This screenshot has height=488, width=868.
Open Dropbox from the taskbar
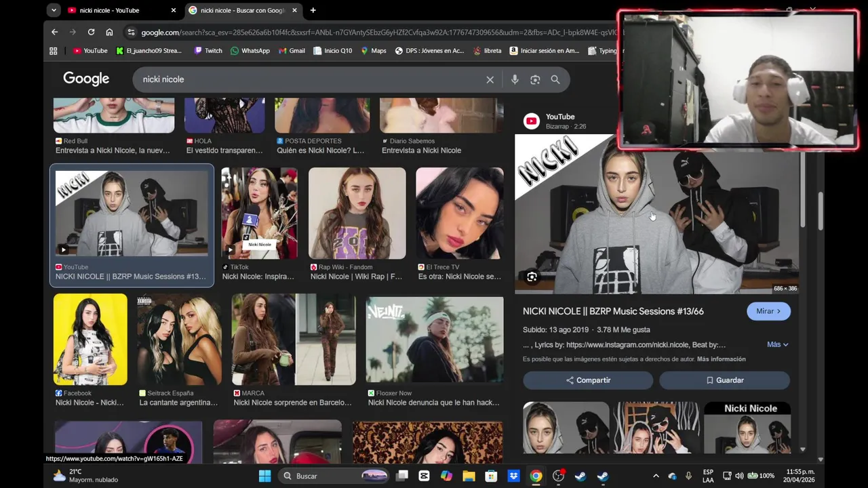513,476
